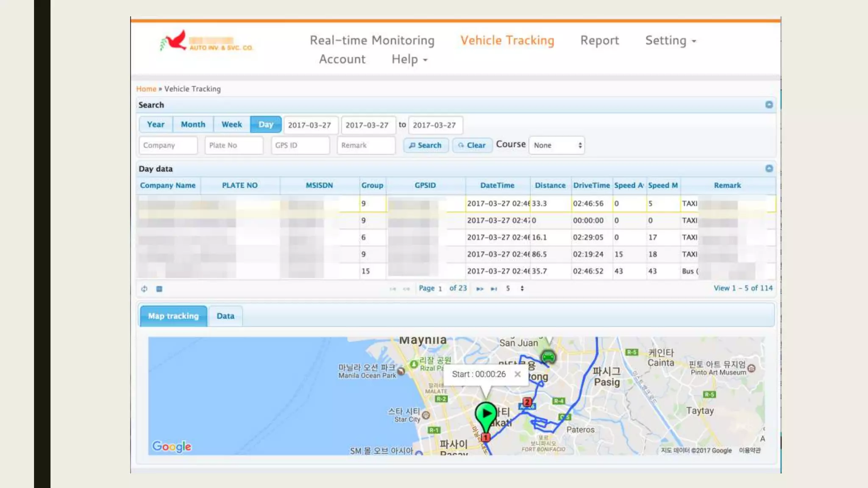Click the Plate No input field
The width and height of the screenshot is (868, 488).
click(x=234, y=145)
